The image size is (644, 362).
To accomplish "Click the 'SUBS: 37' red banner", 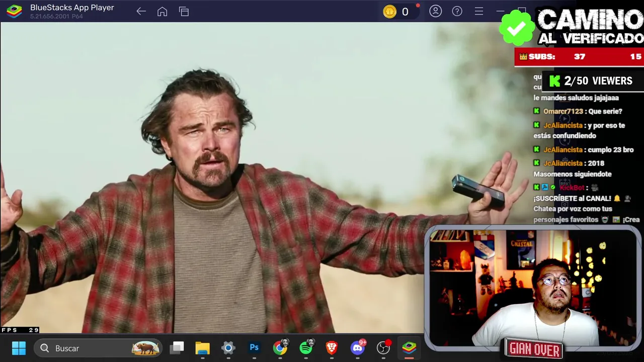I will coord(579,57).
